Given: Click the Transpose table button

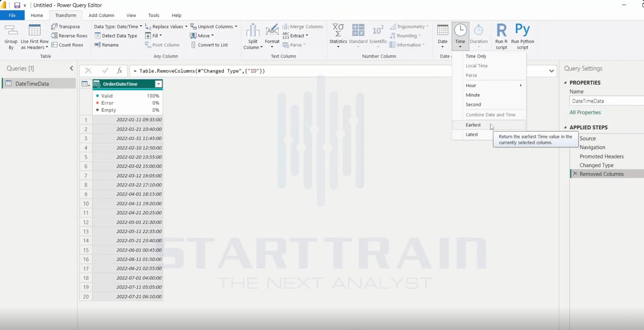Looking at the screenshot, I should click(x=65, y=27).
